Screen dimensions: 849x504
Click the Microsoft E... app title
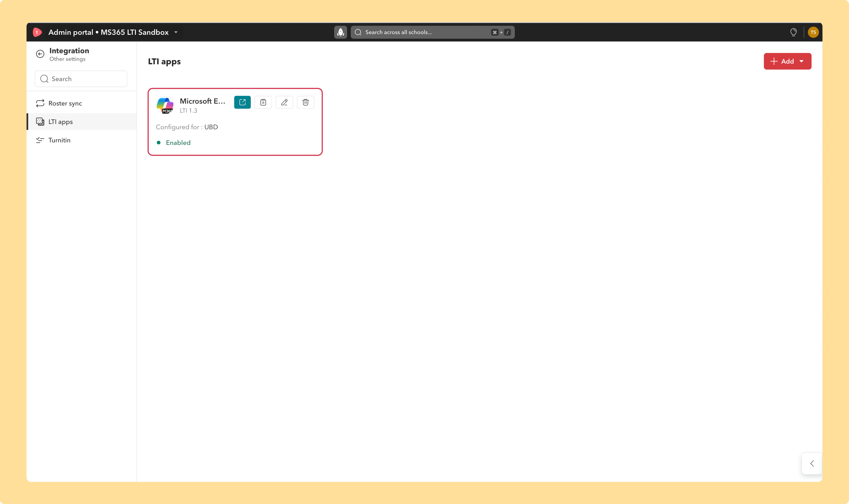(x=202, y=101)
